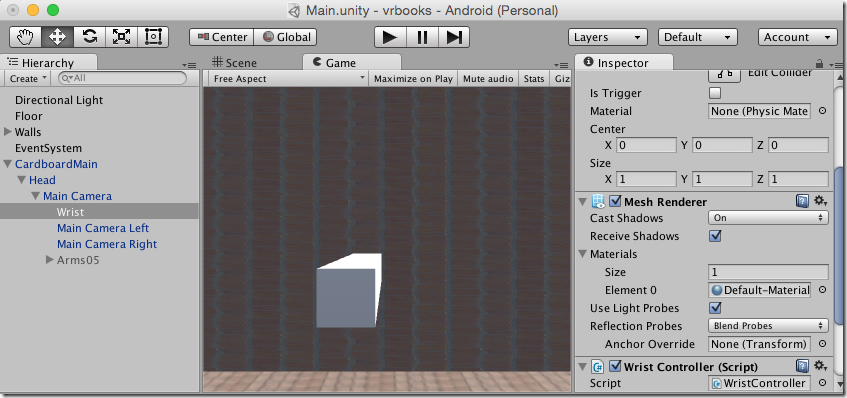Switch to the Scene tab
This screenshot has width=847, height=398.
234,63
